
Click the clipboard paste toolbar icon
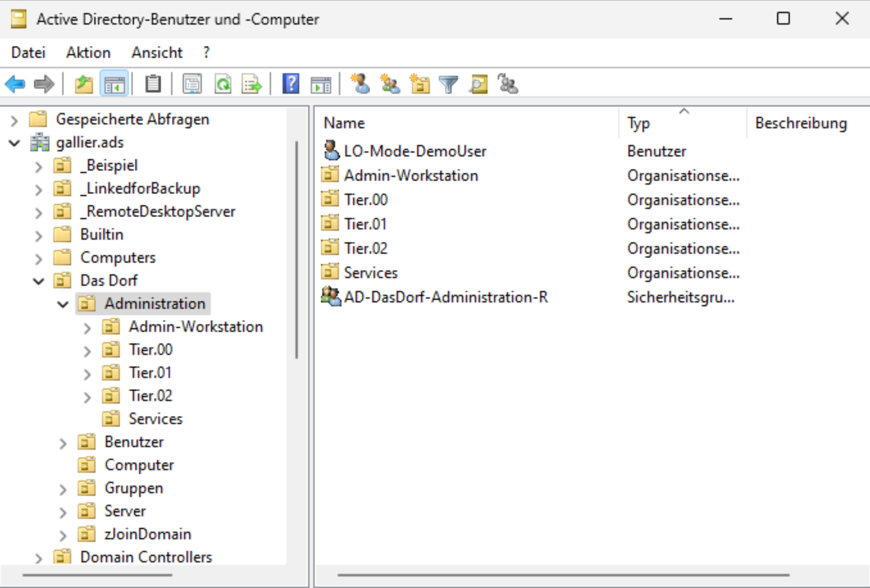(x=153, y=84)
